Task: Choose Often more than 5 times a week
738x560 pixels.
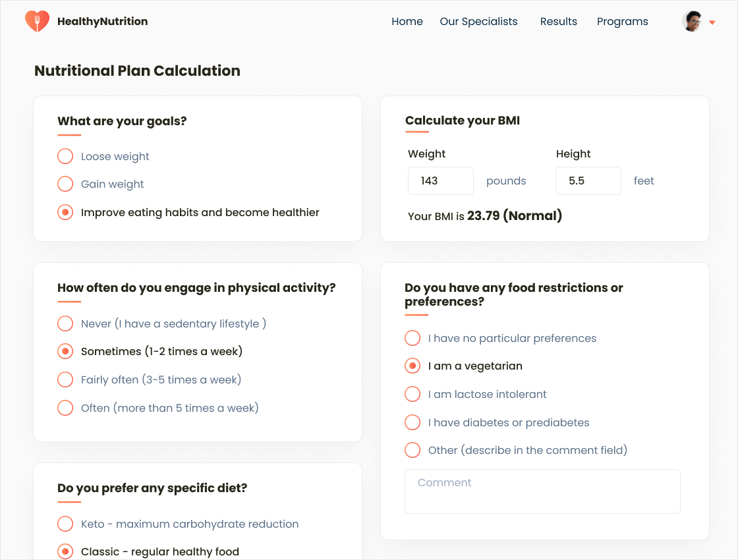Action: point(65,408)
